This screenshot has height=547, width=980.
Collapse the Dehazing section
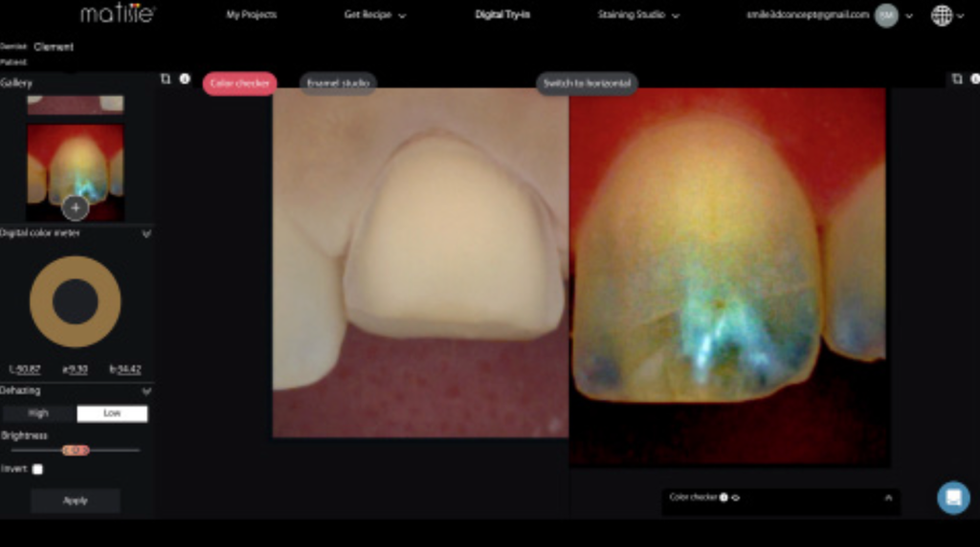[146, 391]
